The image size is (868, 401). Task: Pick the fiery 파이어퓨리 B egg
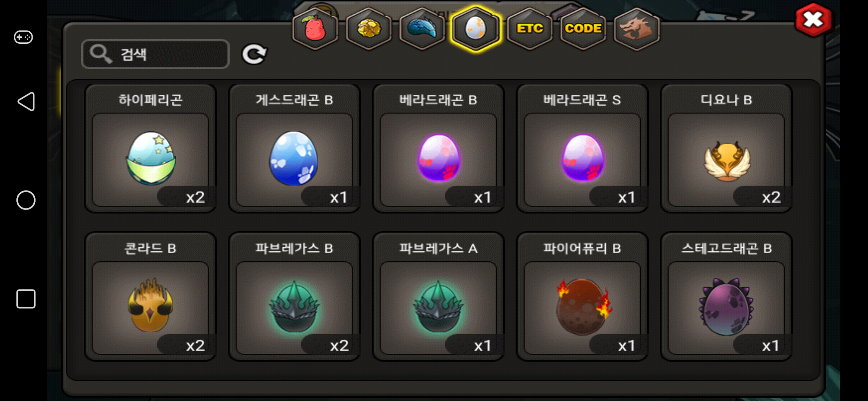pos(582,297)
